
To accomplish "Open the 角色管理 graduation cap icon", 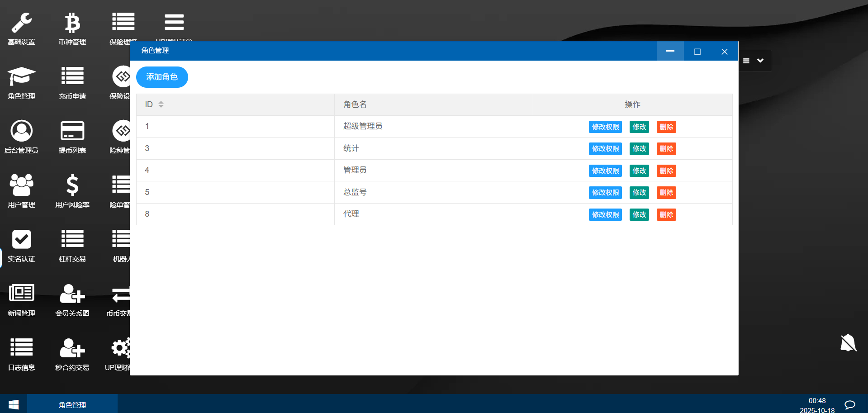I will 21,77.
